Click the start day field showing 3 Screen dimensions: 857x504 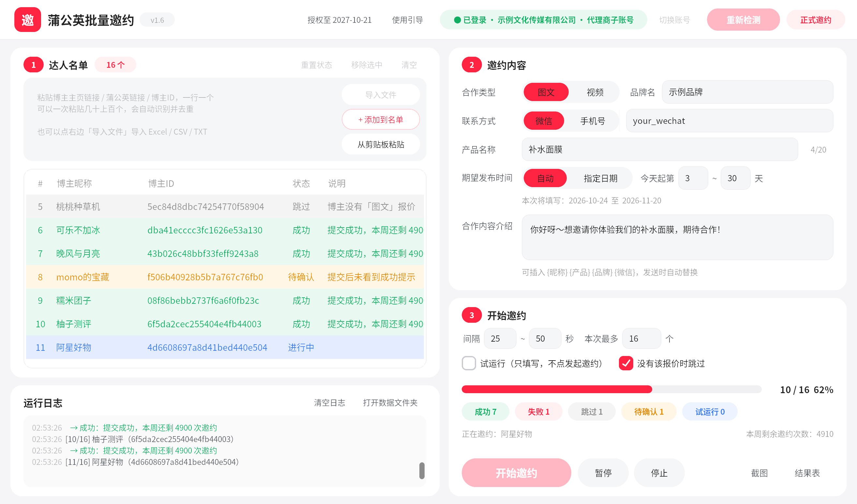[x=693, y=178]
